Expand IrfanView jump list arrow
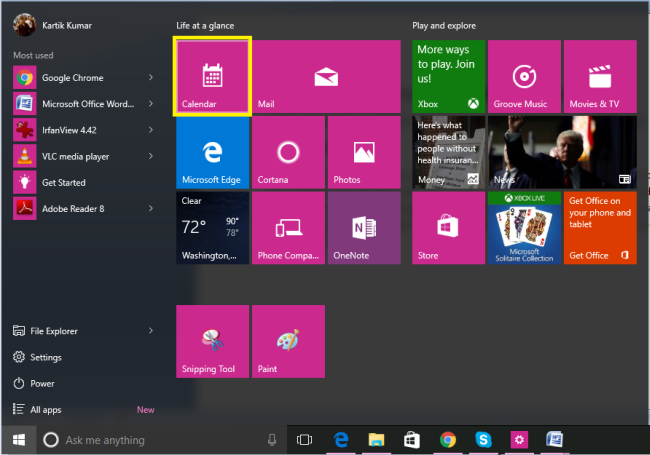 151,130
